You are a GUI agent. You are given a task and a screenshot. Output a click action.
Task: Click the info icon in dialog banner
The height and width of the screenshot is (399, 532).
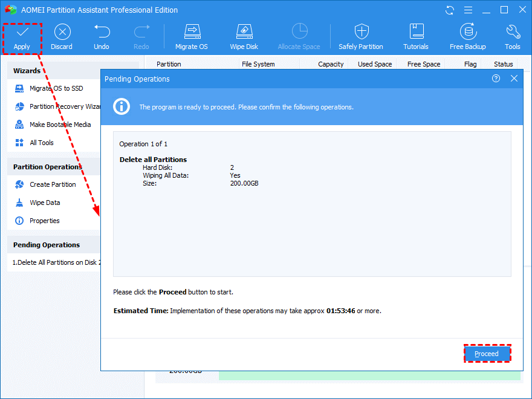[x=122, y=106]
